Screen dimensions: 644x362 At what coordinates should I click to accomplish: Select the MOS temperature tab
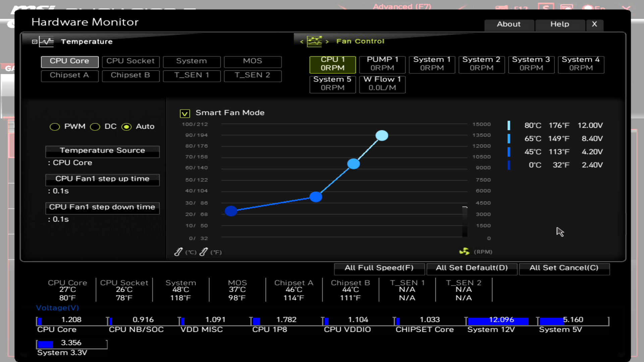point(252,61)
